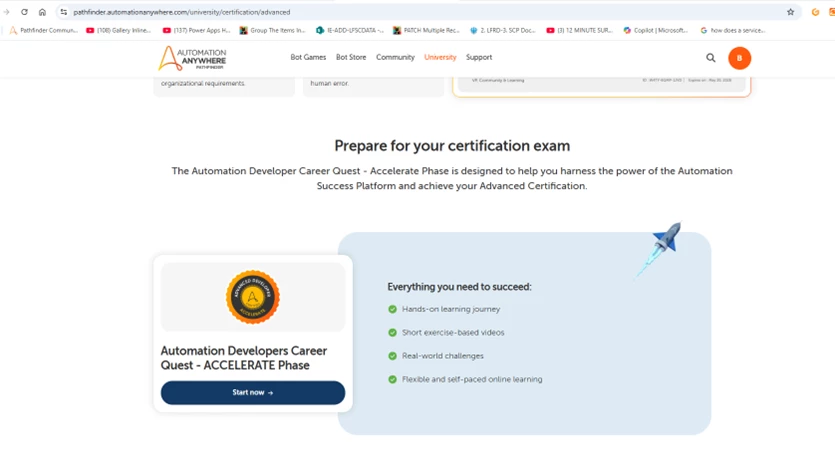The width and height of the screenshot is (835, 471).
Task: Click the 'Short exercise-based videos' text
Action: pyautogui.click(x=453, y=332)
